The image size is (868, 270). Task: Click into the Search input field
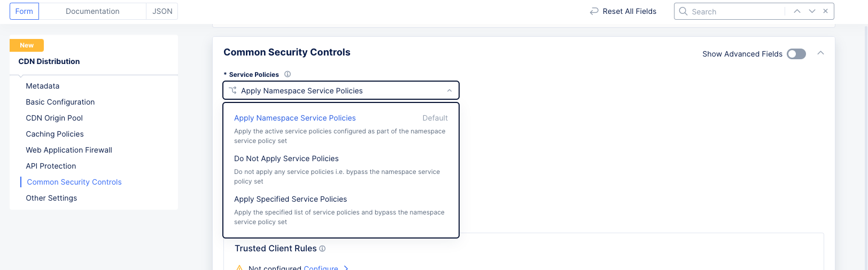coord(735,11)
